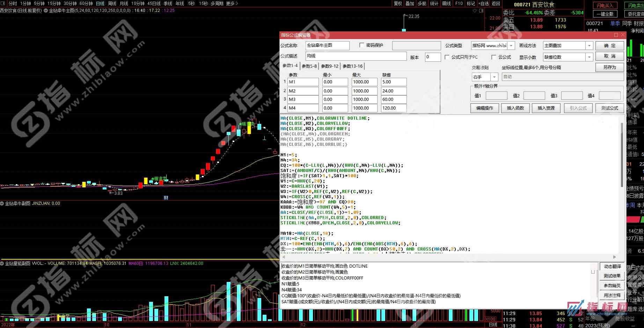Screen dimensions: 644x328
Task: Click the 标记 marker toolbar icon
Action: point(470,3)
